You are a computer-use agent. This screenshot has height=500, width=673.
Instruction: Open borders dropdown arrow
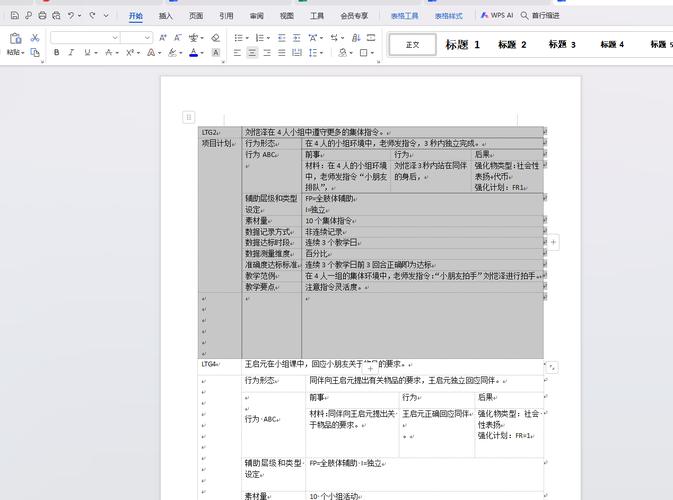point(372,53)
